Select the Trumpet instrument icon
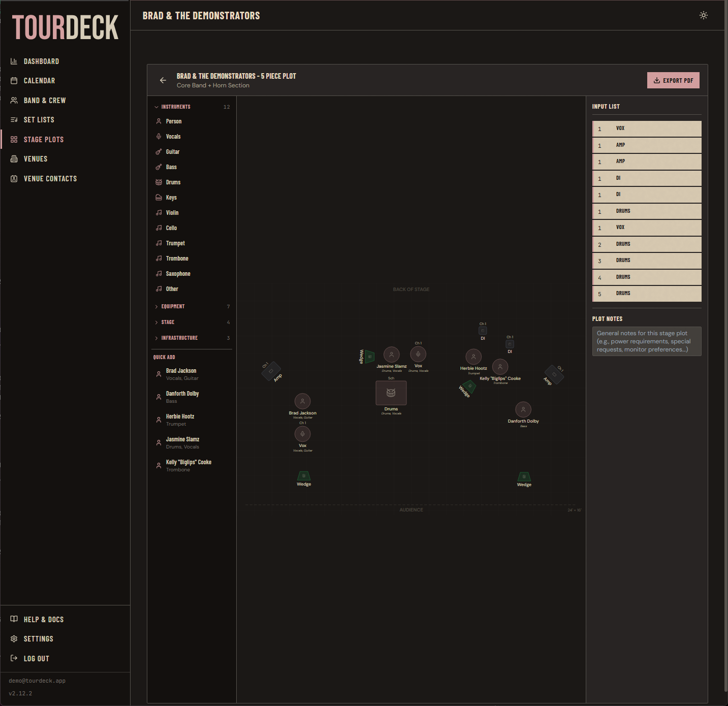This screenshot has height=706, width=728. pos(159,243)
